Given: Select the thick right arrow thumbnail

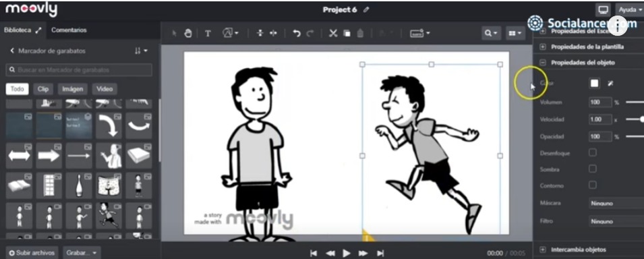Looking at the screenshot, I should [49, 155].
